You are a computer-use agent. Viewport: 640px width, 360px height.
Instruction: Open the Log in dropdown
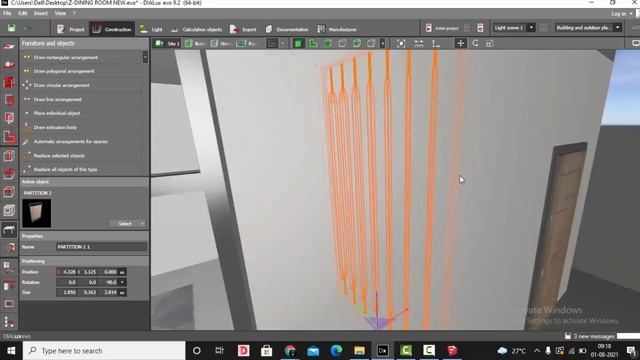pos(622,14)
